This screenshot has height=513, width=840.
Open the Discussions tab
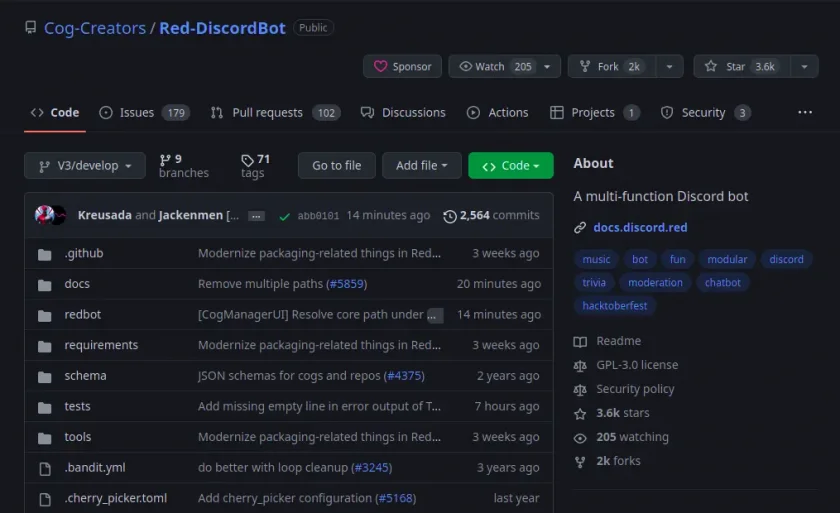pos(403,112)
